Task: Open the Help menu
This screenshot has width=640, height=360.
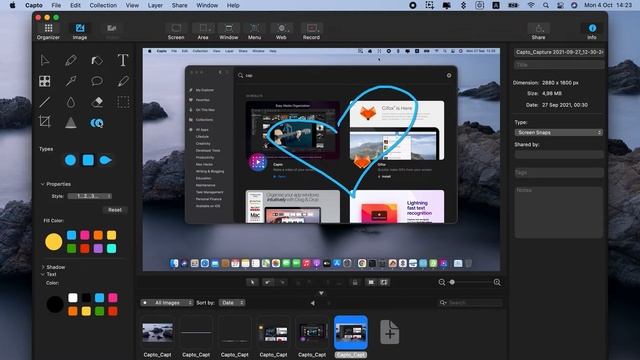Action: [x=233, y=5]
